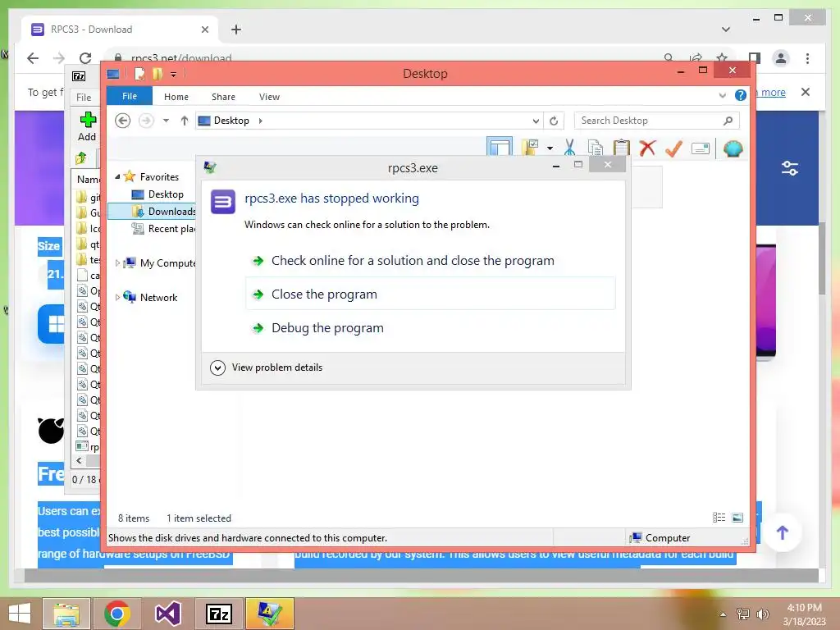Click the orange checkmark Properties icon
This screenshot has width=840, height=630.
pyautogui.click(x=673, y=148)
